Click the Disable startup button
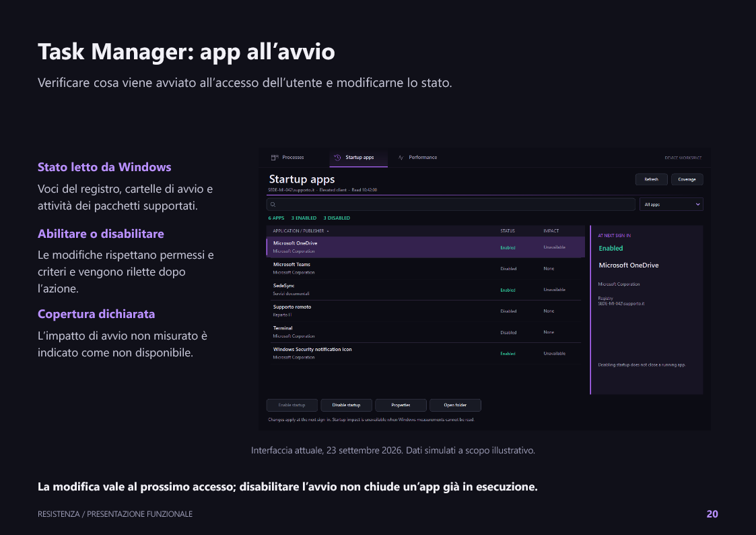 coord(346,405)
